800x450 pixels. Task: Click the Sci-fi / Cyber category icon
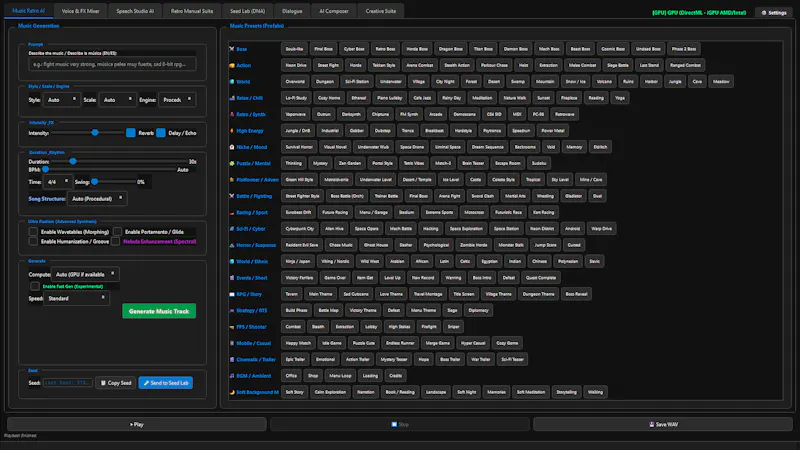pos(232,229)
